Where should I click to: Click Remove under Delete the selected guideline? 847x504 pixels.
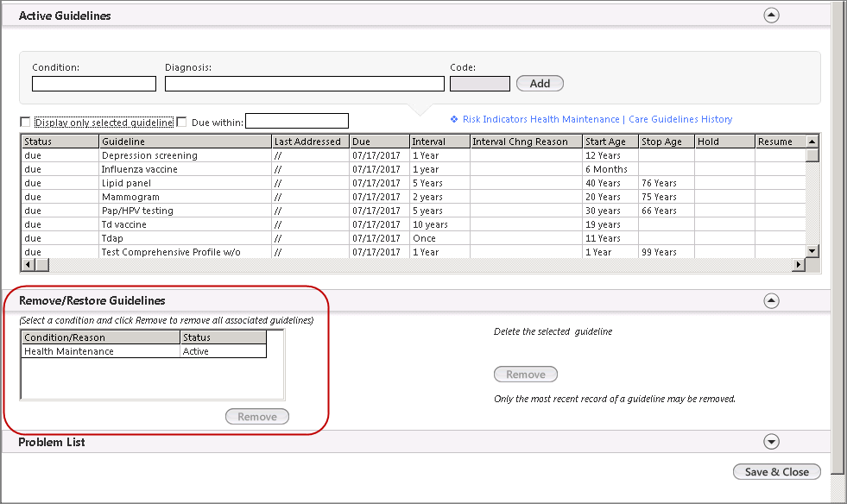[x=526, y=375]
